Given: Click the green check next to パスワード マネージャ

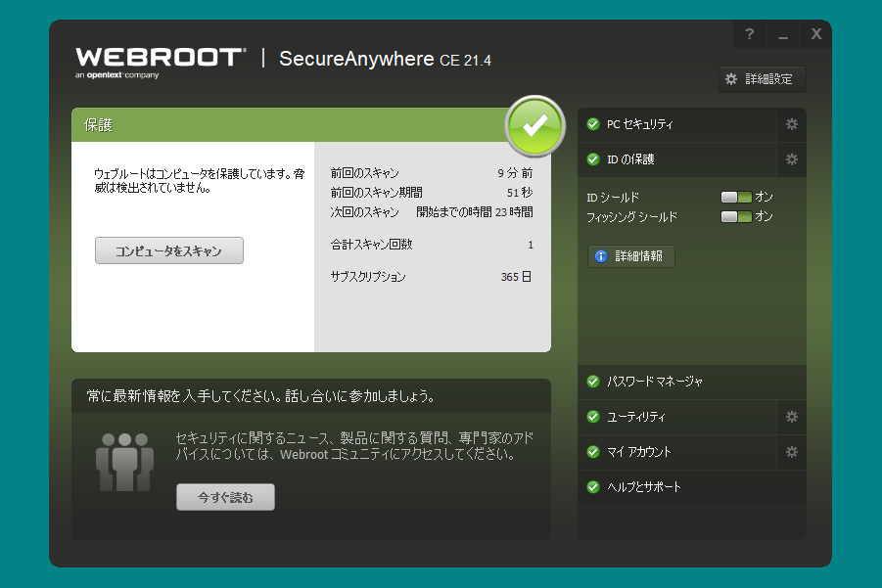Looking at the screenshot, I should pyautogui.click(x=593, y=382).
